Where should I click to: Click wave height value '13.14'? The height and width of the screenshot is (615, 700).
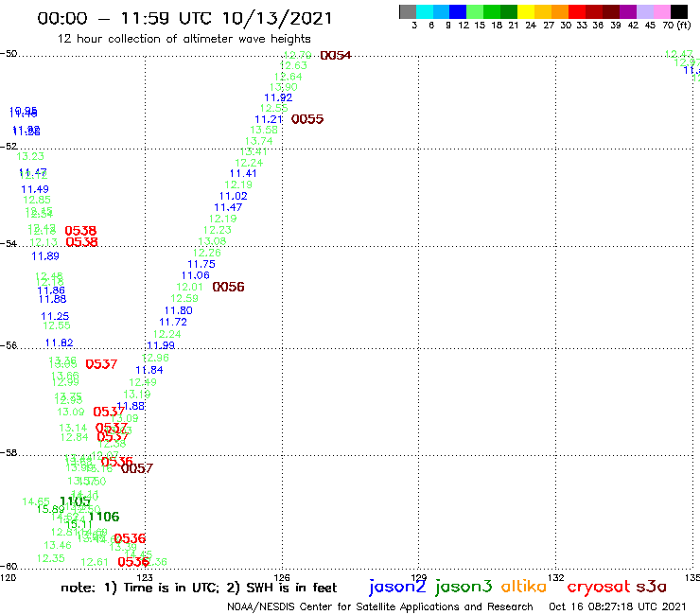tap(73, 429)
